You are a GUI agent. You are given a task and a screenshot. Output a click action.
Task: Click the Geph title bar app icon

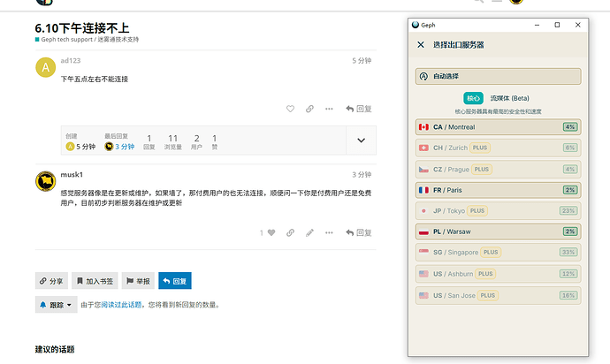pyautogui.click(x=416, y=25)
